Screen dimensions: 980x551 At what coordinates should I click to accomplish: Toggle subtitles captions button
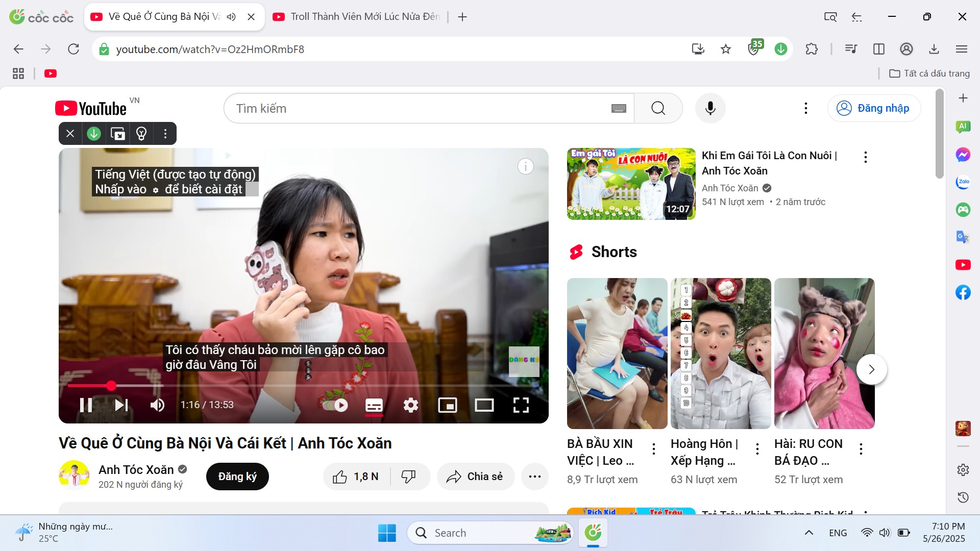(x=374, y=405)
